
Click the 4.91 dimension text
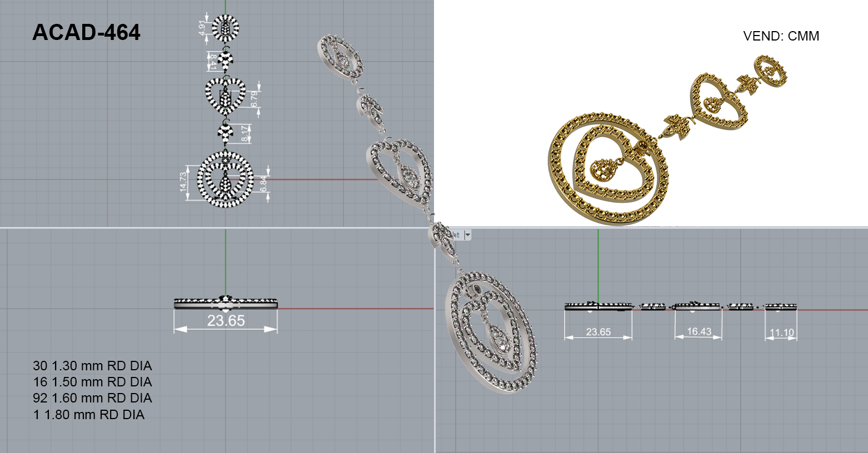point(202,28)
